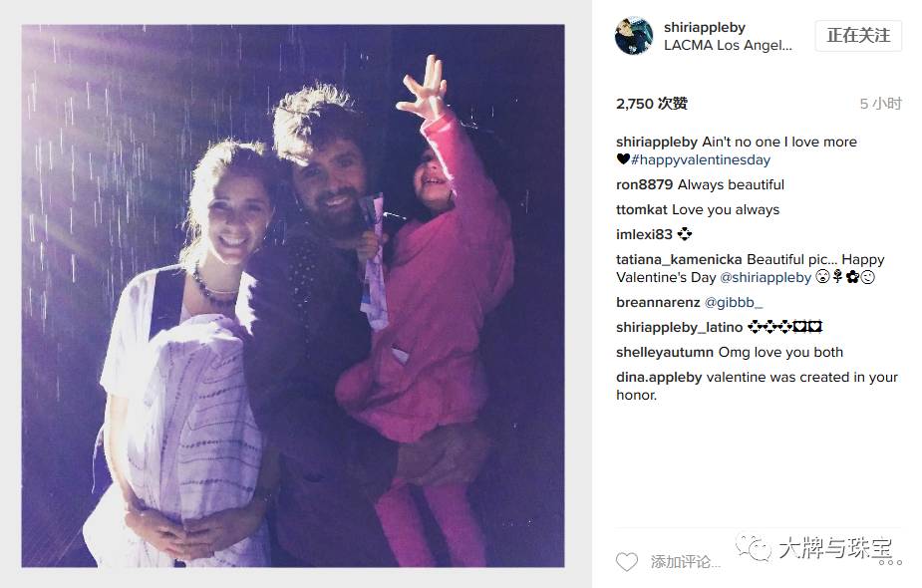Open dina.appleby commenter profile
Viewport: 922px width, 588px height.
(659, 378)
